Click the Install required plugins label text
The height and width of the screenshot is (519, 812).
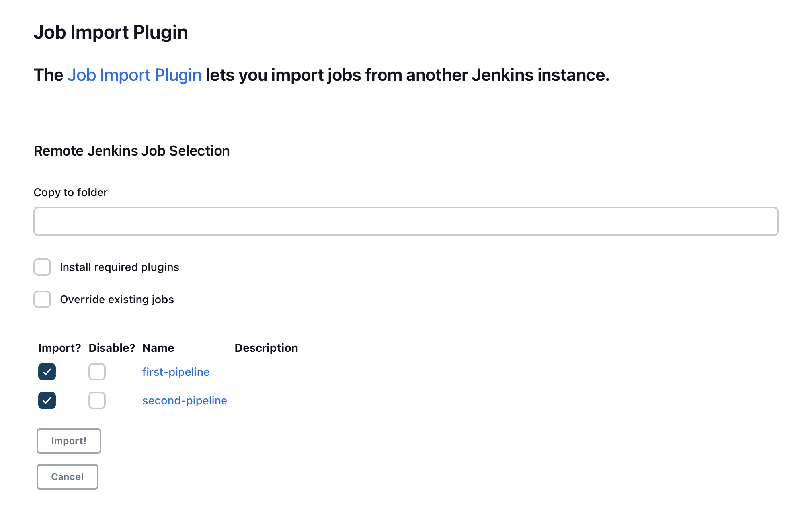click(119, 267)
